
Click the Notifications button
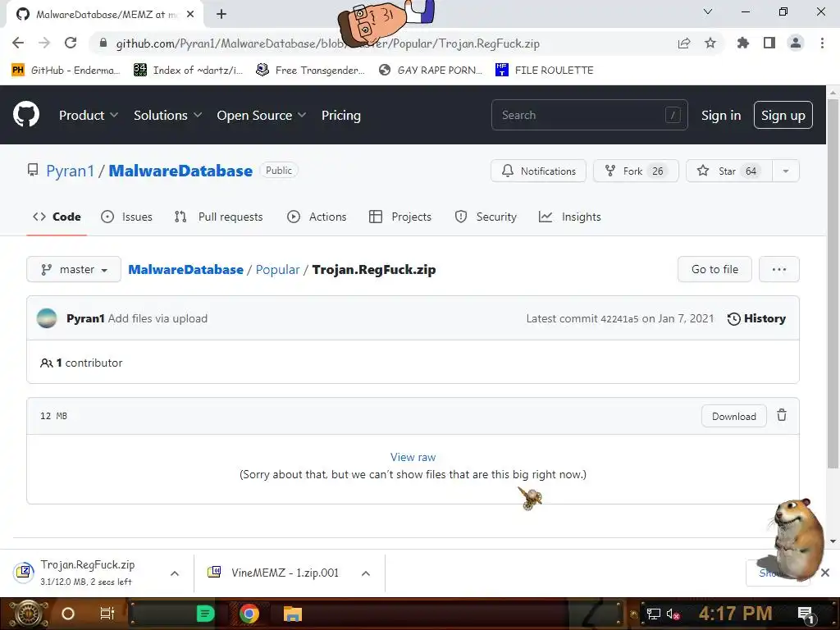pyautogui.click(x=538, y=171)
